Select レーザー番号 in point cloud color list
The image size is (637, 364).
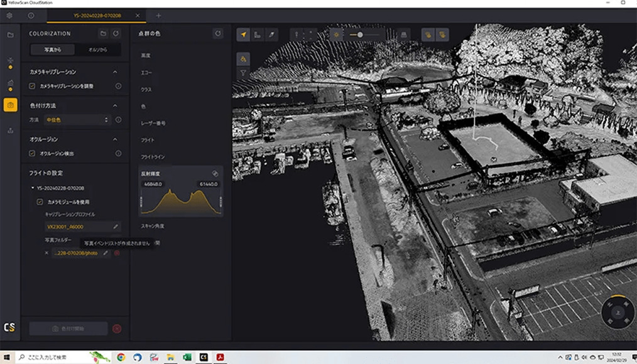pyautogui.click(x=153, y=124)
